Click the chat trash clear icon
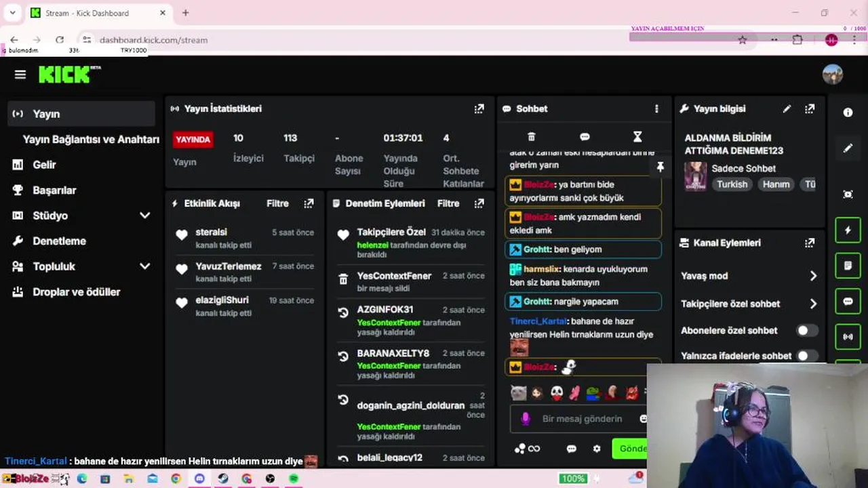868x488 pixels. pyautogui.click(x=532, y=137)
